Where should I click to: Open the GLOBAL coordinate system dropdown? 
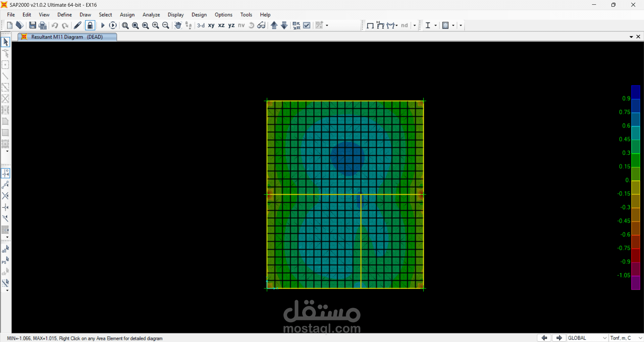[587, 338]
